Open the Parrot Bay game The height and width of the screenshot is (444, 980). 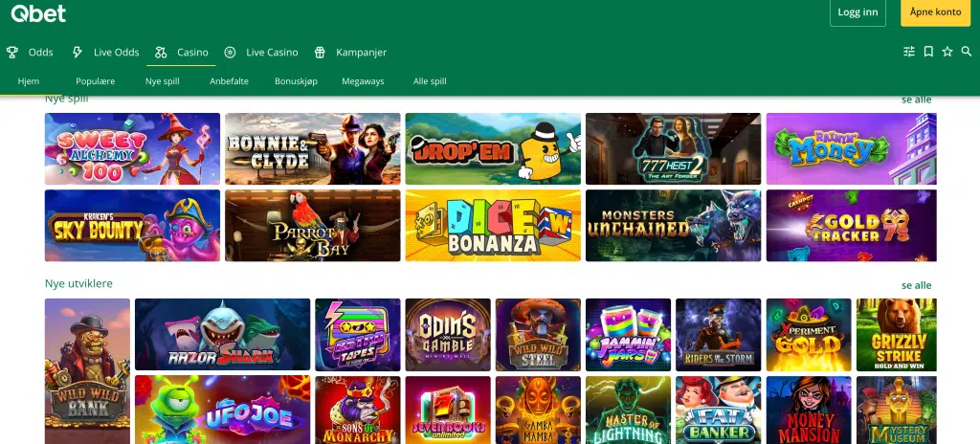tap(313, 226)
